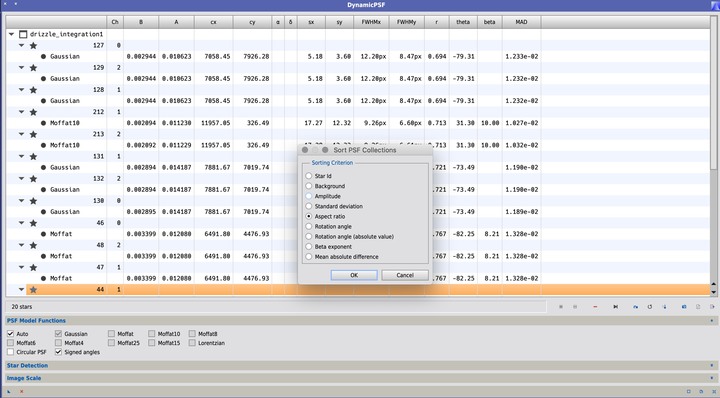Collapse the PSF Model Functions section
This screenshot has height=398, width=720.
[712, 320]
